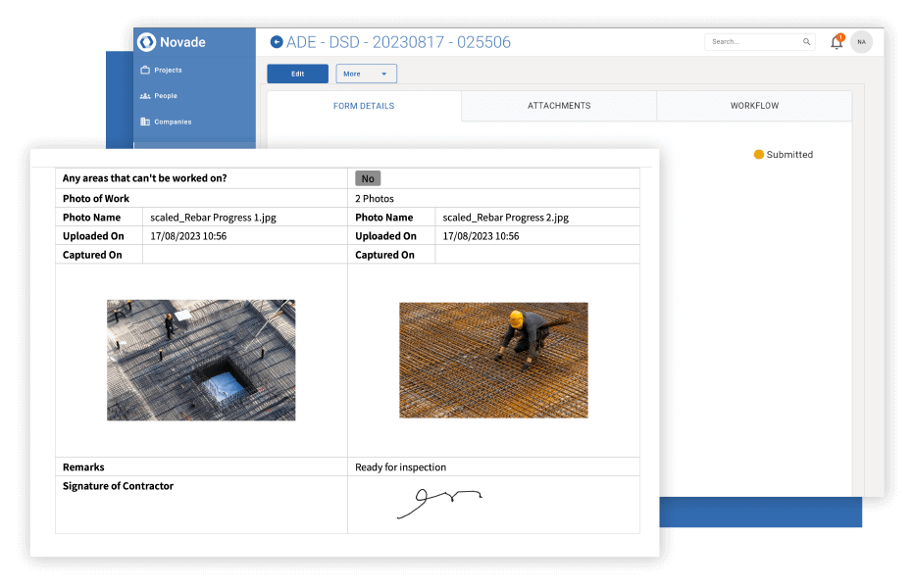
Task: Click the Edit button
Action: coord(297,73)
